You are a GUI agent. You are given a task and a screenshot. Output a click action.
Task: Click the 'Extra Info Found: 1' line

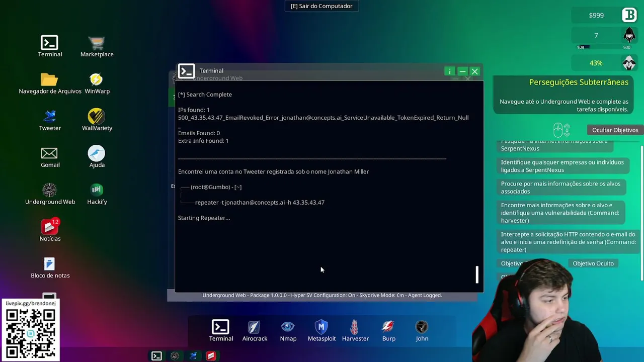click(x=203, y=141)
